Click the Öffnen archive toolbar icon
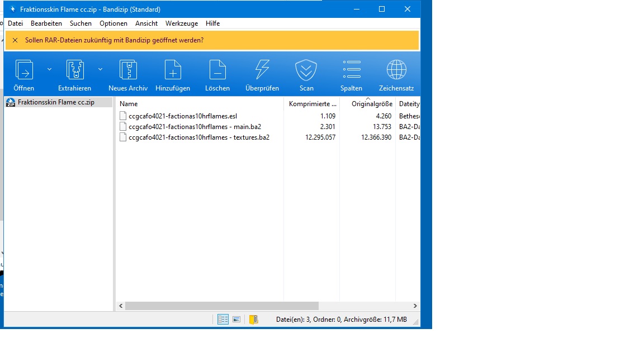 [x=24, y=70]
